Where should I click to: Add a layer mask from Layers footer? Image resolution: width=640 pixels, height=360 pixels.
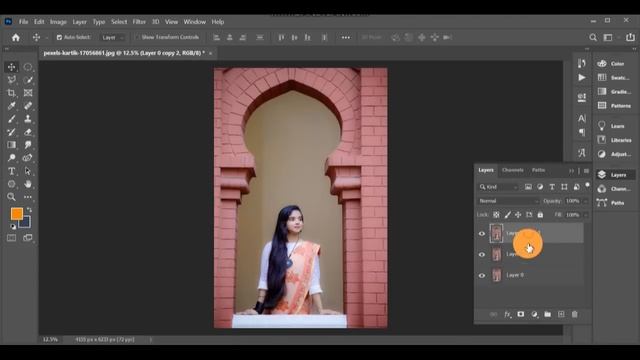tap(521, 314)
